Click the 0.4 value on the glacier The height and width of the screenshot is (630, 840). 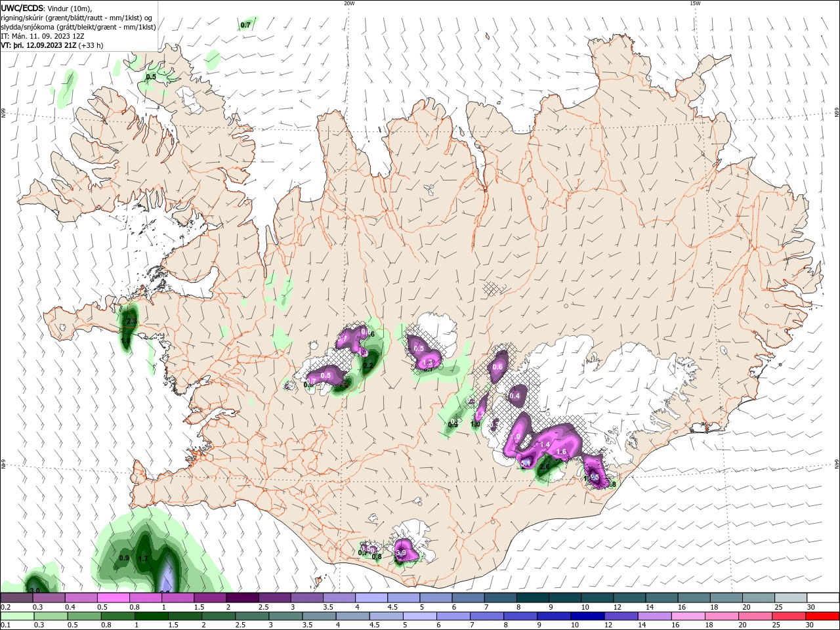pyautogui.click(x=514, y=396)
